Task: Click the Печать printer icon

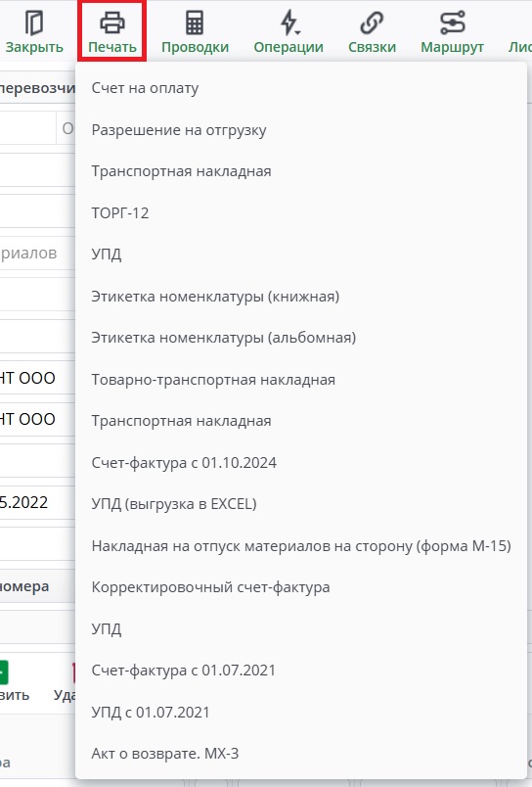Action: [x=111, y=23]
